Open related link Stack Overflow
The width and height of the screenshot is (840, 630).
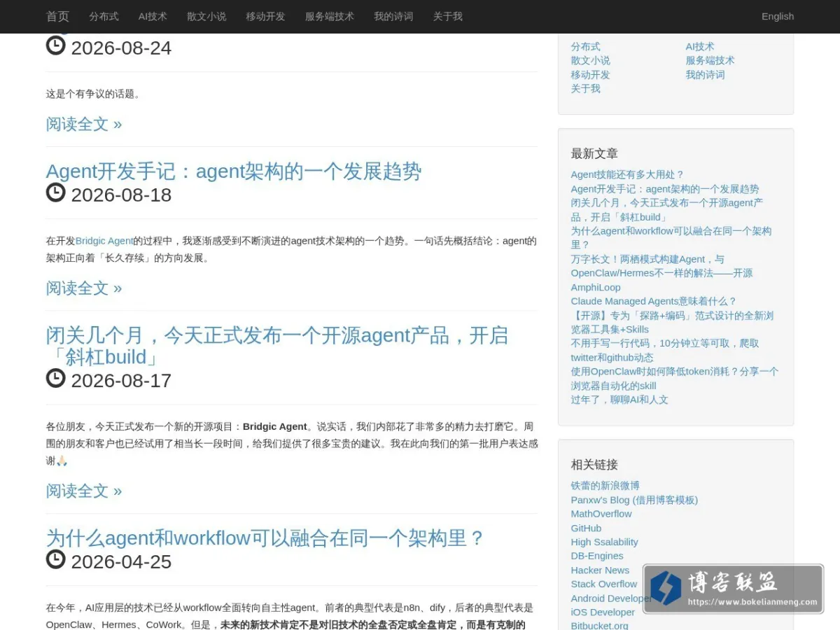pyautogui.click(x=603, y=584)
